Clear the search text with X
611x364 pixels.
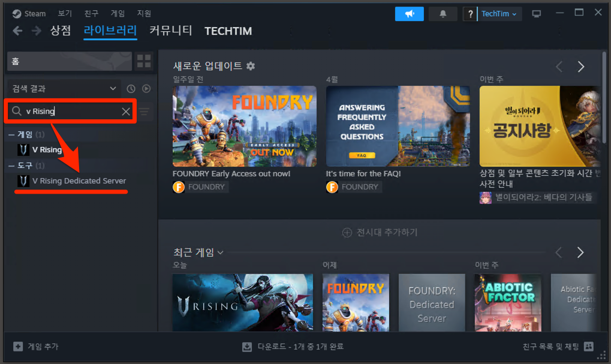[x=126, y=112]
